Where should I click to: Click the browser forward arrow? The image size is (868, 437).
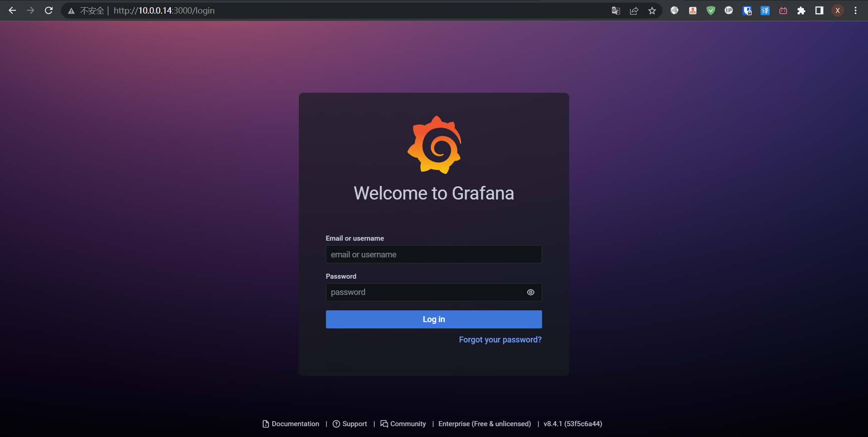[x=30, y=10]
